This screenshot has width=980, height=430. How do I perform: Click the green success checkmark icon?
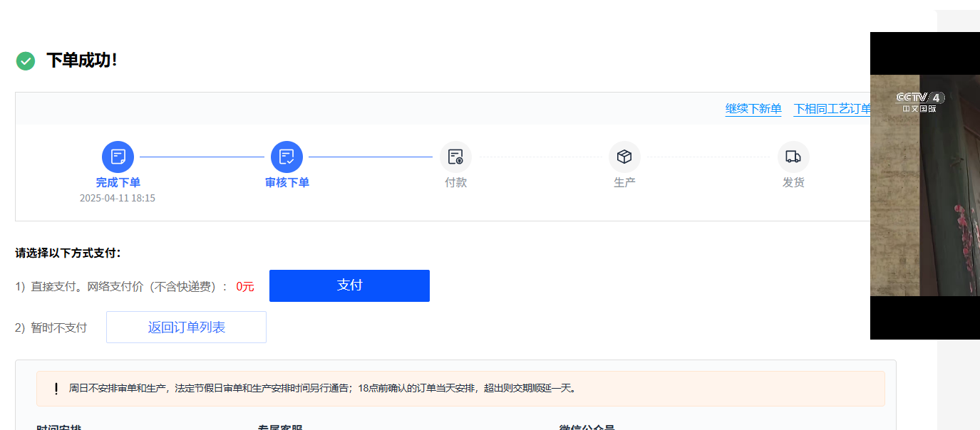[x=26, y=61]
